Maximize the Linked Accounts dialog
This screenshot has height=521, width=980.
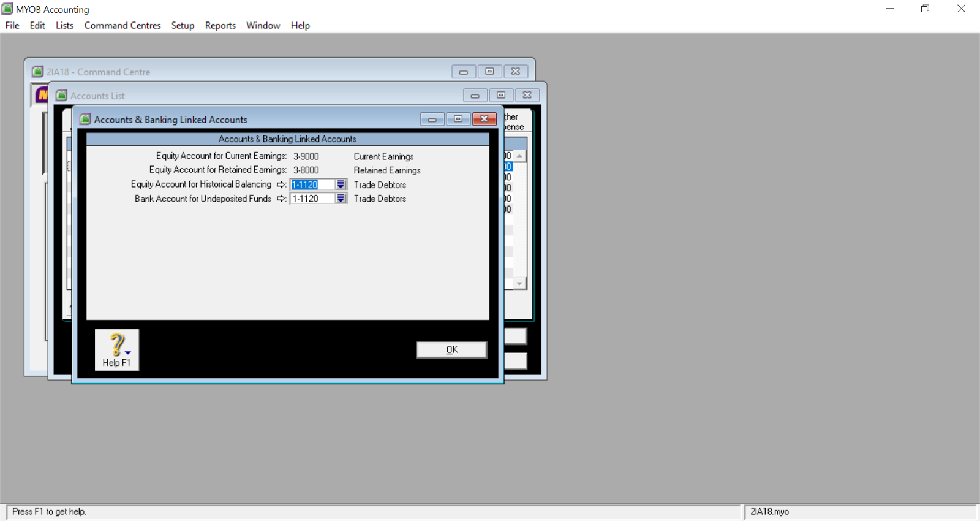(458, 119)
